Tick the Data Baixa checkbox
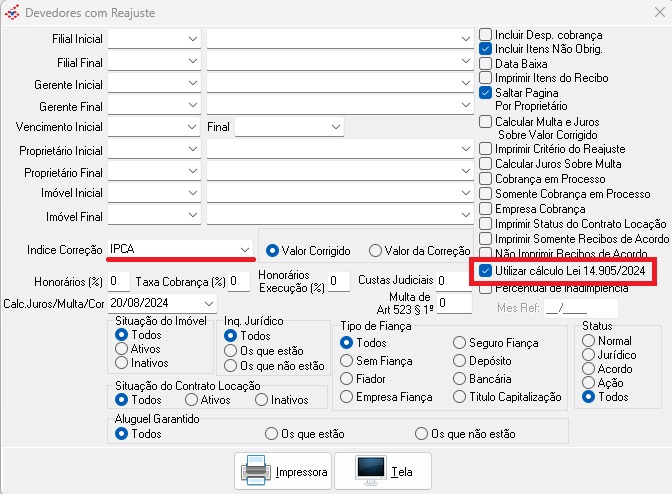Screen dimensions: 672x494 pos(486,63)
